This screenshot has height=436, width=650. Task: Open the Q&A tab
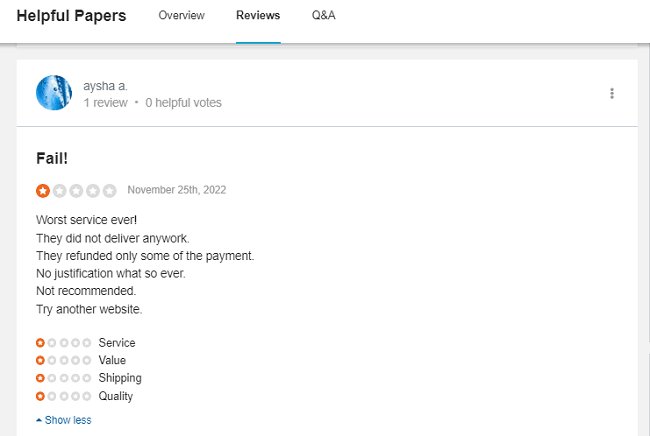(x=323, y=15)
